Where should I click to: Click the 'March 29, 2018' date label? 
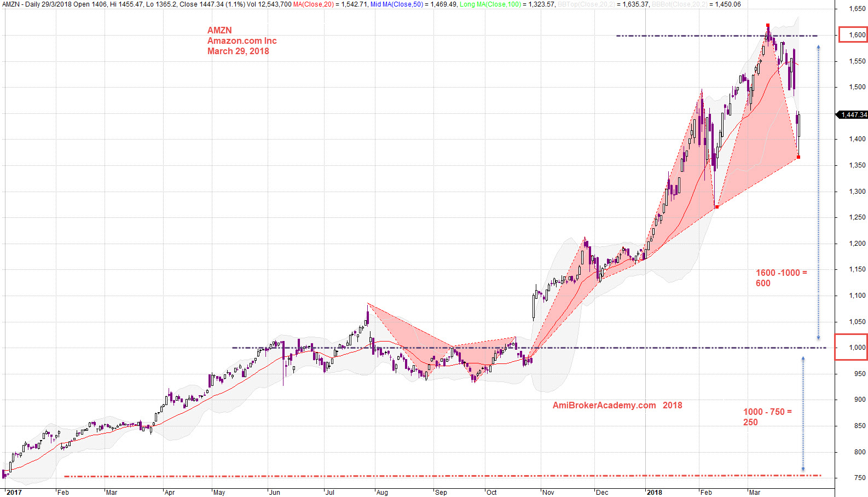point(238,51)
